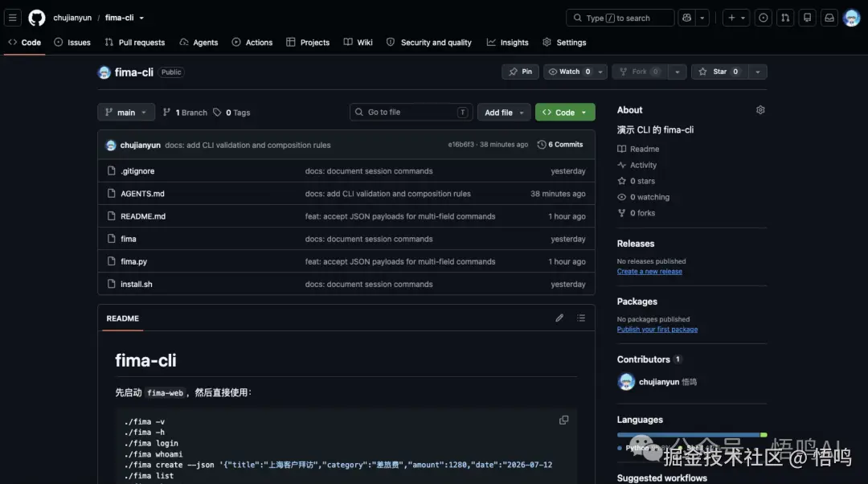Open the Wiki tab

[358, 42]
